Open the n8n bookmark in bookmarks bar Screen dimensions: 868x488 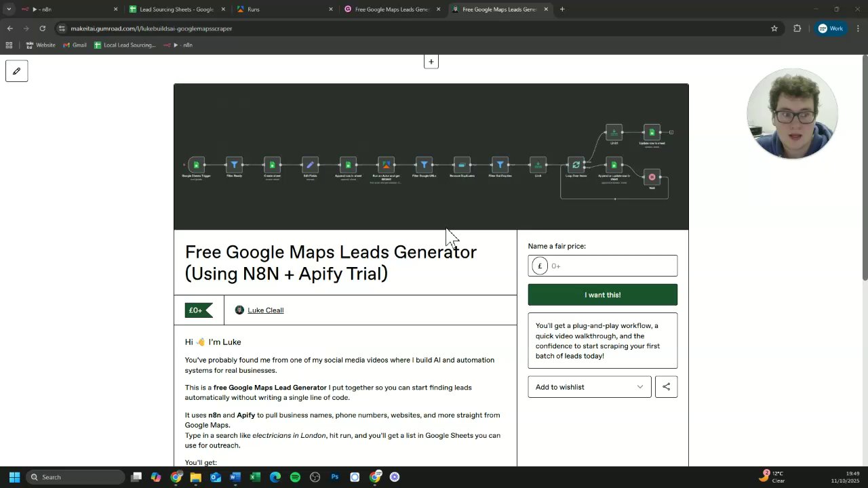(x=178, y=45)
